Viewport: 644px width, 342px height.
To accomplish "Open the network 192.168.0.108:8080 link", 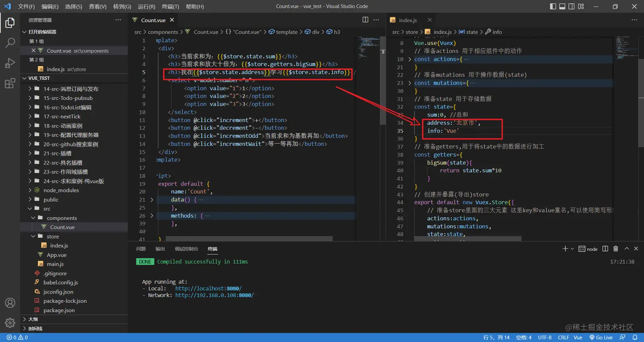I will pos(214,295).
